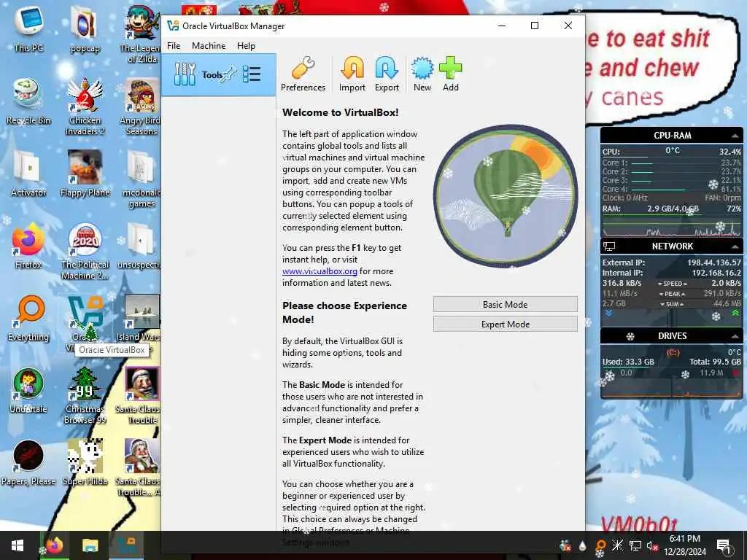Open the Machine menu
Image resolution: width=747 pixels, height=560 pixels.
click(209, 46)
